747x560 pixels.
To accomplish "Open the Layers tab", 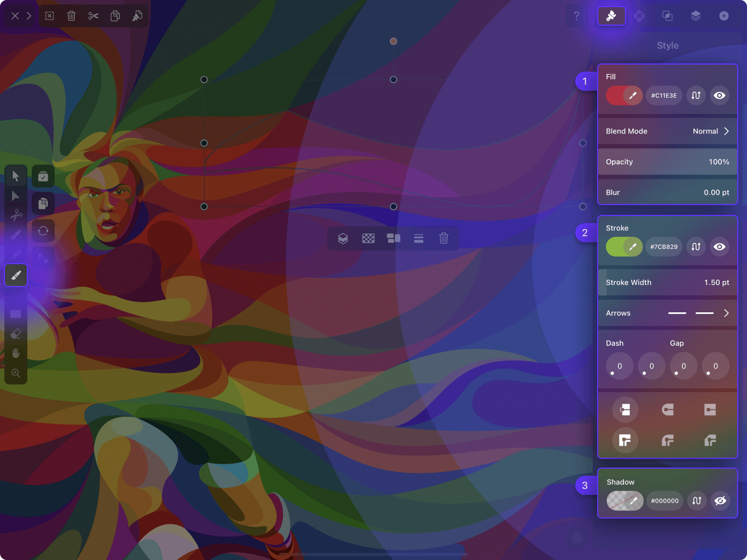I will [696, 16].
